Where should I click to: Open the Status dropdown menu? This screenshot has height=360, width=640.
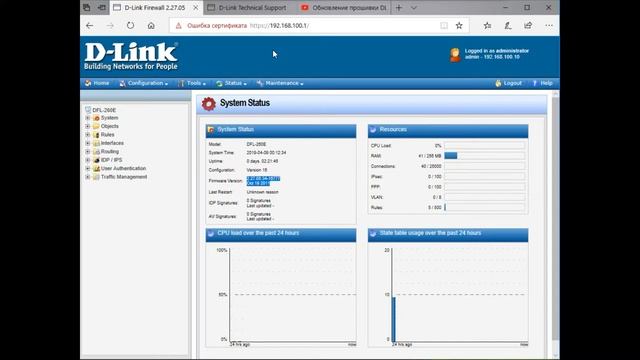(231, 83)
